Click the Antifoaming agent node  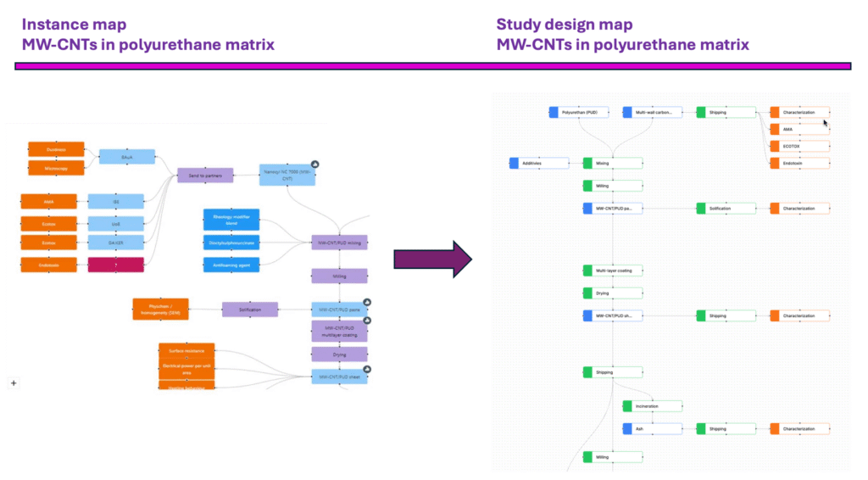(x=231, y=265)
